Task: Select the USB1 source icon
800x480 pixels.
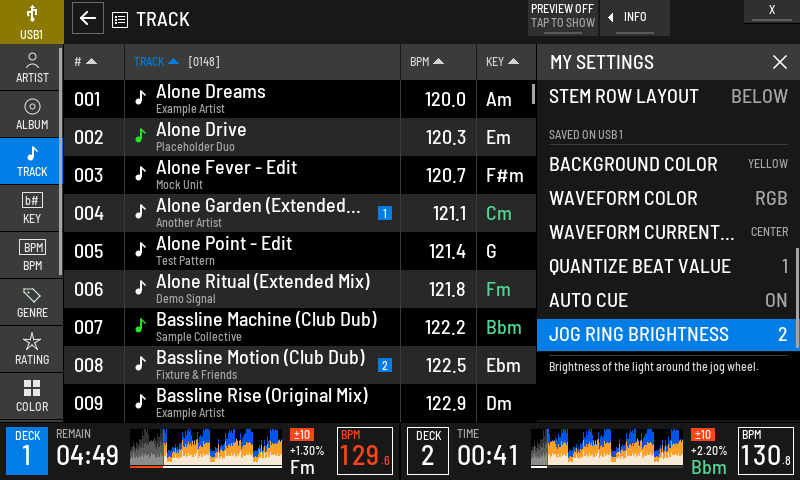Action: point(32,22)
